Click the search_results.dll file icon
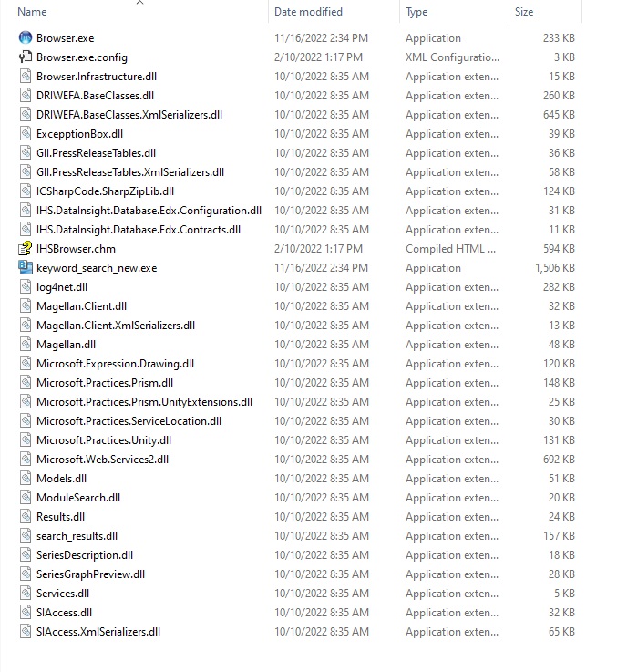 (x=26, y=536)
